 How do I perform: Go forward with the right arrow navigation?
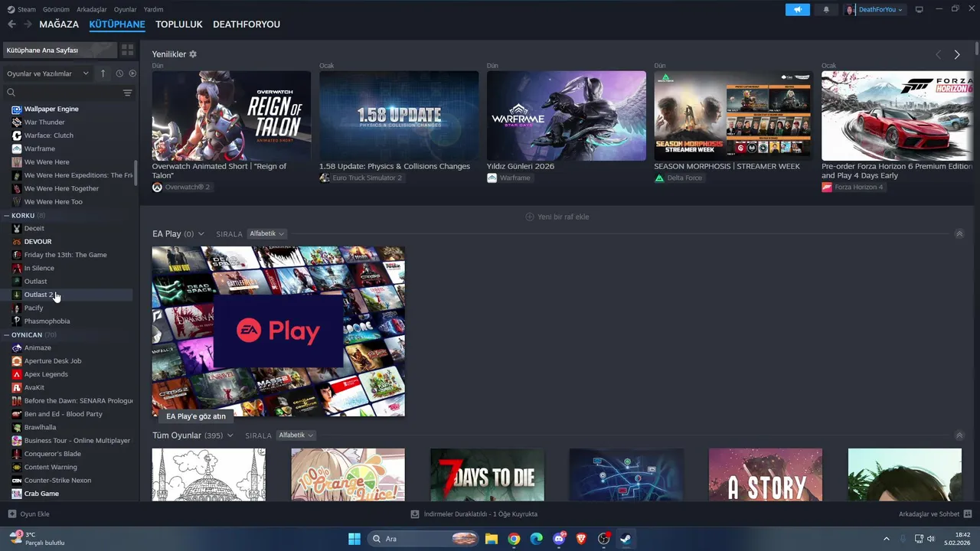pos(28,24)
